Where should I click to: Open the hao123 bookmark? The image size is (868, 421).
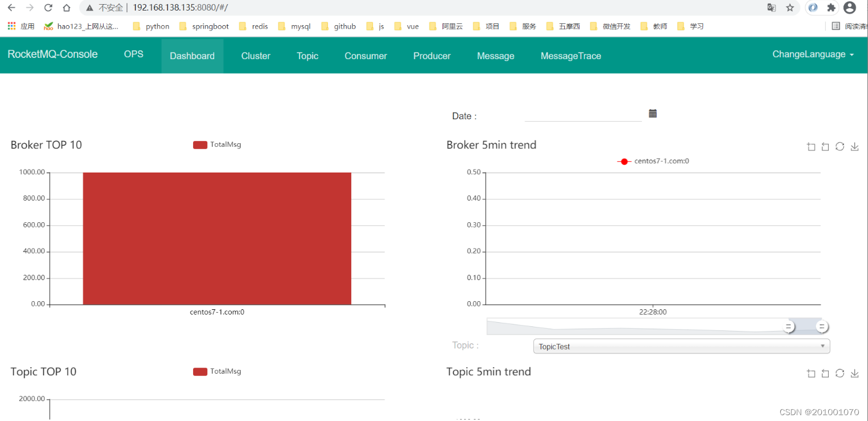pos(81,26)
